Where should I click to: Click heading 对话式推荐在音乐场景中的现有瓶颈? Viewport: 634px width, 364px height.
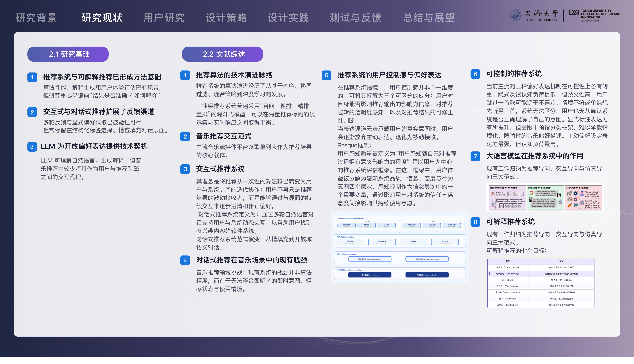point(251,260)
